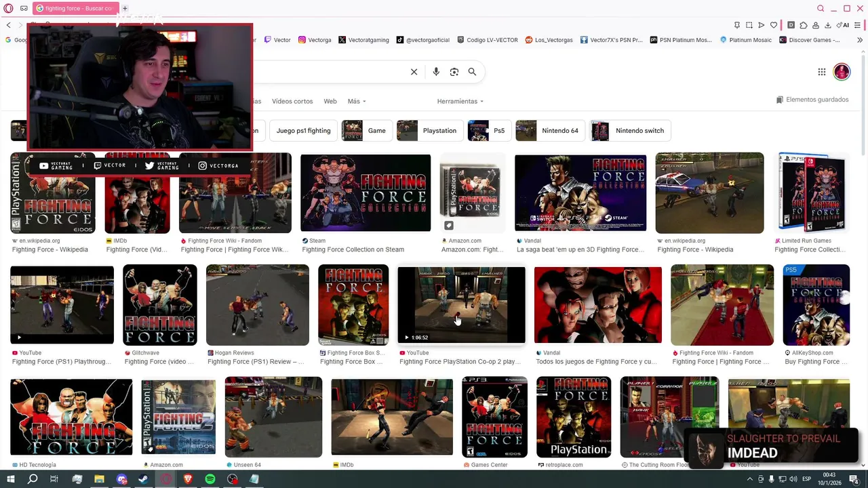
Task: Open the Windows notification center icon
Action: [x=855, y=479]
